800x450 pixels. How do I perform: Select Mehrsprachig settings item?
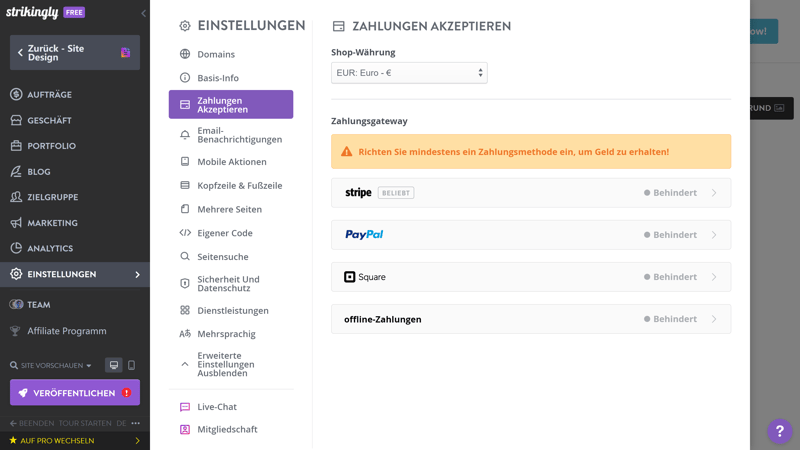pyautogui.click(x=226, y=334)
